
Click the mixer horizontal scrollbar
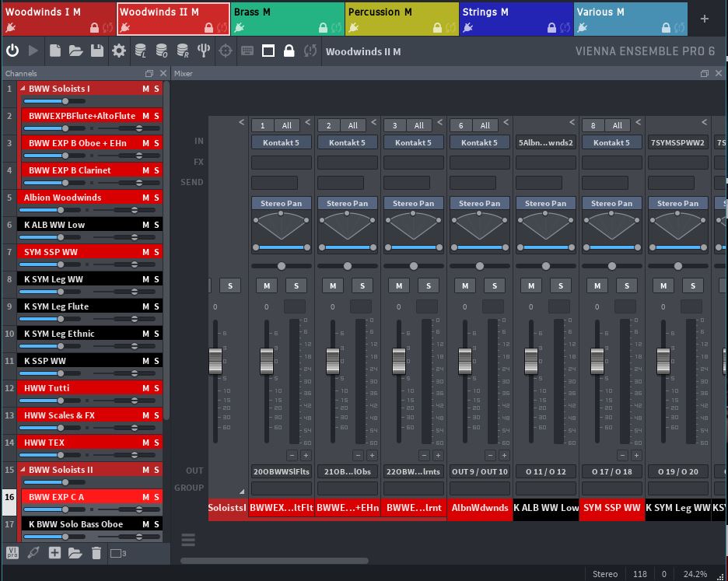coord(275,561)
